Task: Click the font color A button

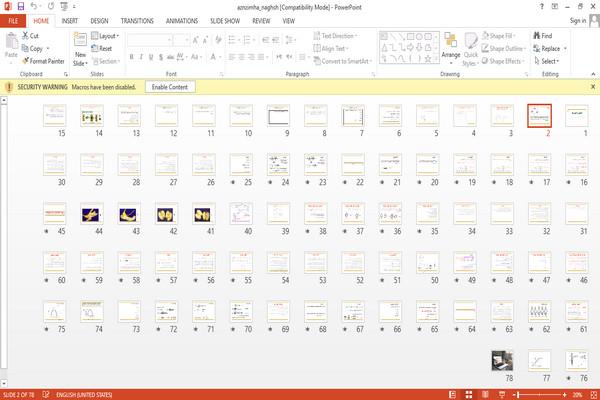Action: tap(213, 57)
